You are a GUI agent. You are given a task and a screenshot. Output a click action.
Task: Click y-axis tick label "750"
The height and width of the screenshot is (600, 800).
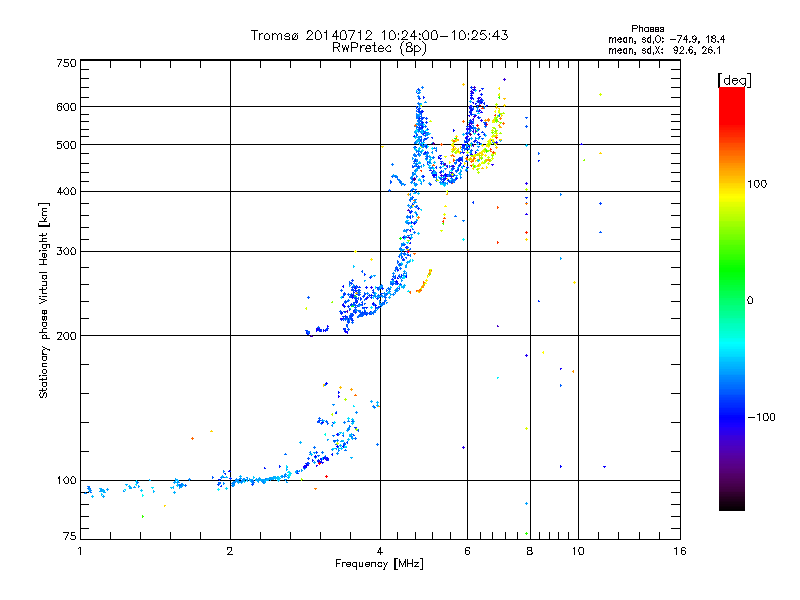click(x=66, y=63)
